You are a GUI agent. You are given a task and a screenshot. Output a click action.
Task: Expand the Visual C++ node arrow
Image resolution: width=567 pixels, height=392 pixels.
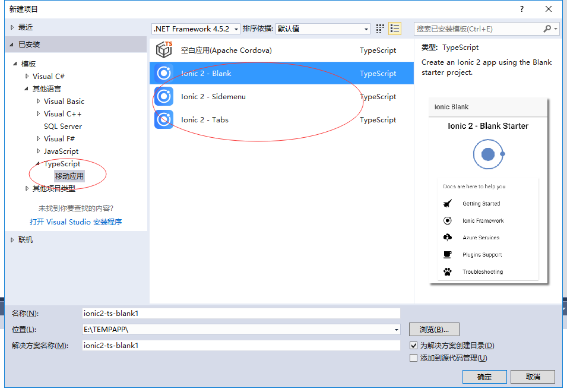click(38, 113)
